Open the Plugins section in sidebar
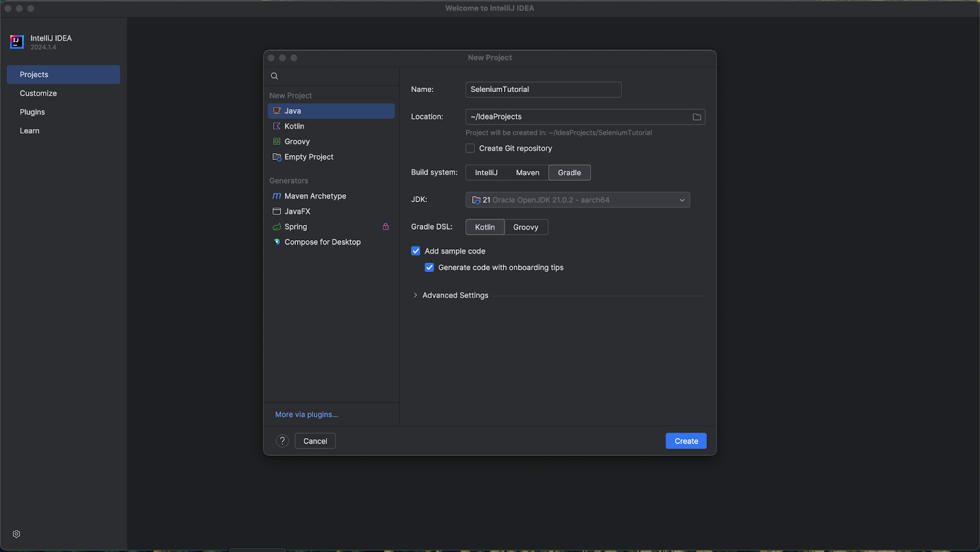The width and height of the screenshot is (980, 552). (32, 112)
